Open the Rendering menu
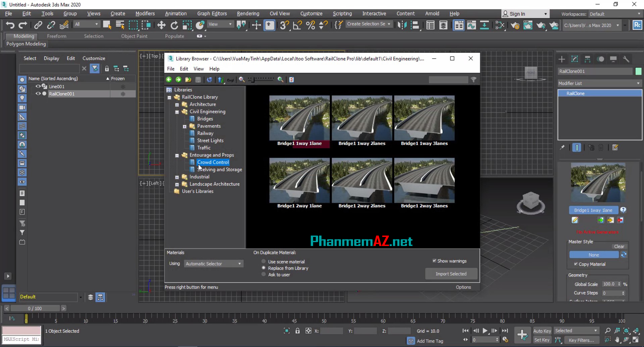Image resolution: width=644 pixels, height=347 pixels. (248, 13)
